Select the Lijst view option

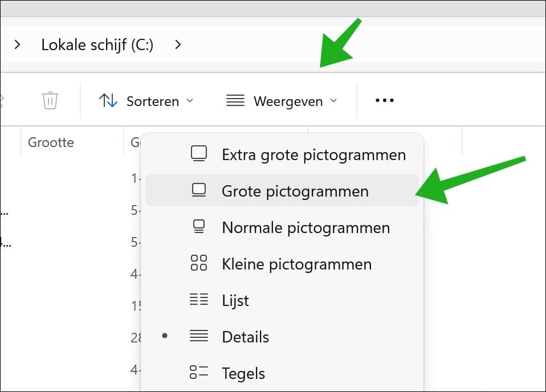[235, 300]
